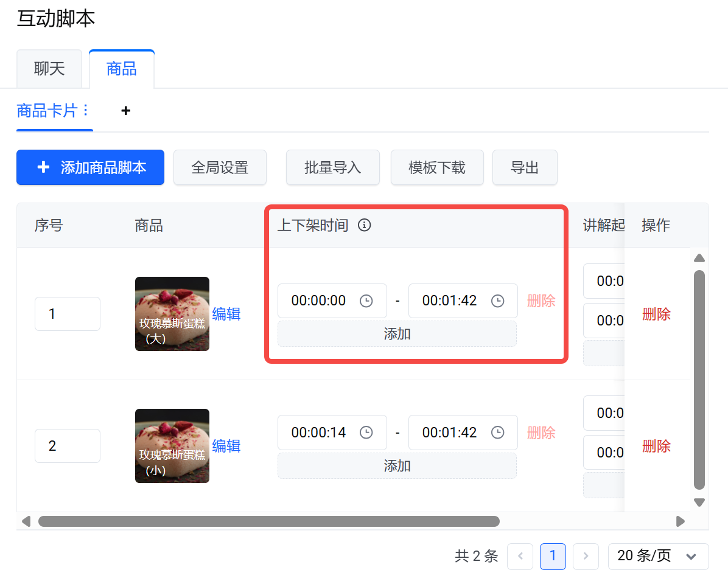The width and height of the screenshot is (728, 584).
Task: Click clock icon in 00:00:14 field
Action: click(366, 433)
